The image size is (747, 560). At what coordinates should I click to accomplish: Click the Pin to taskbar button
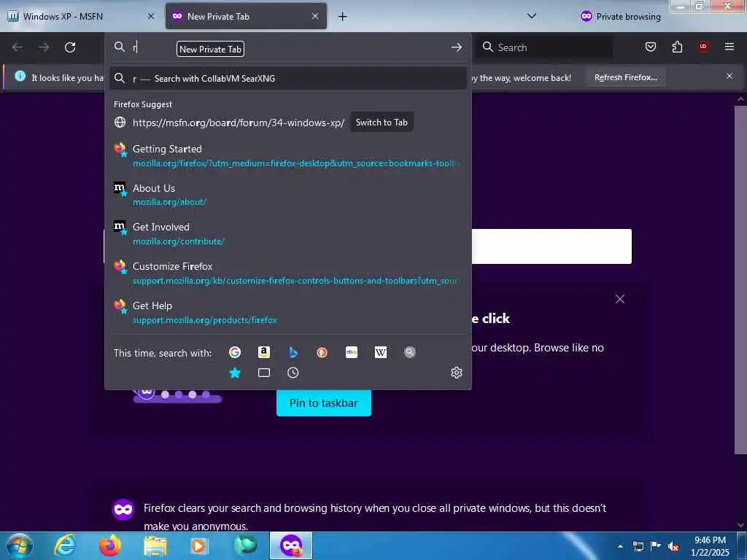(x=323, y=402)
